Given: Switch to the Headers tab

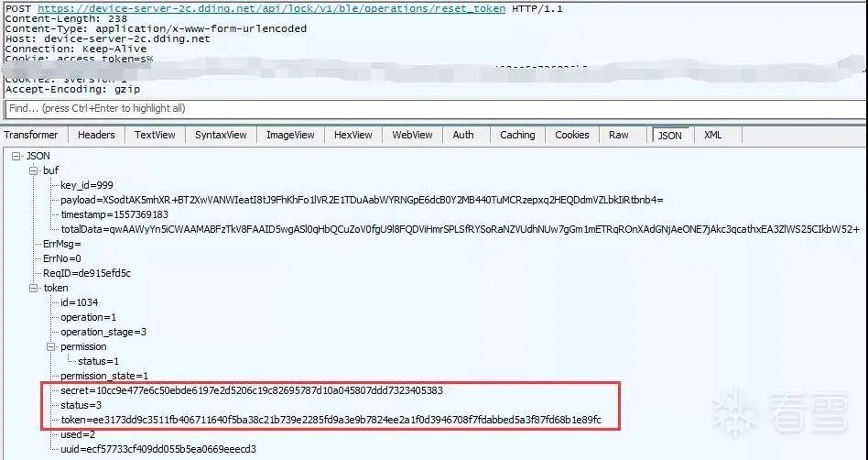Looking at the screenshot, I should pyautogui.click(x=96, y=135).
